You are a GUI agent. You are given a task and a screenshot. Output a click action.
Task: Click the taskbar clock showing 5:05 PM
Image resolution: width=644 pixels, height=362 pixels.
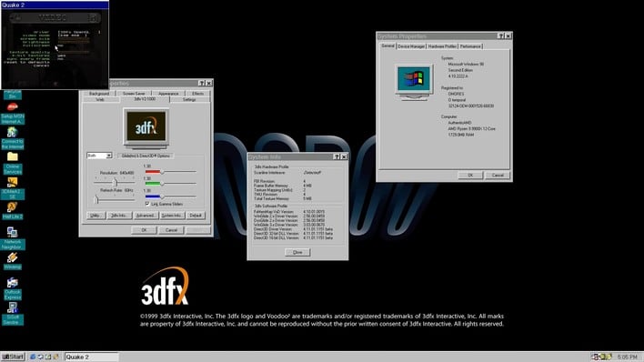click(627, 357)
